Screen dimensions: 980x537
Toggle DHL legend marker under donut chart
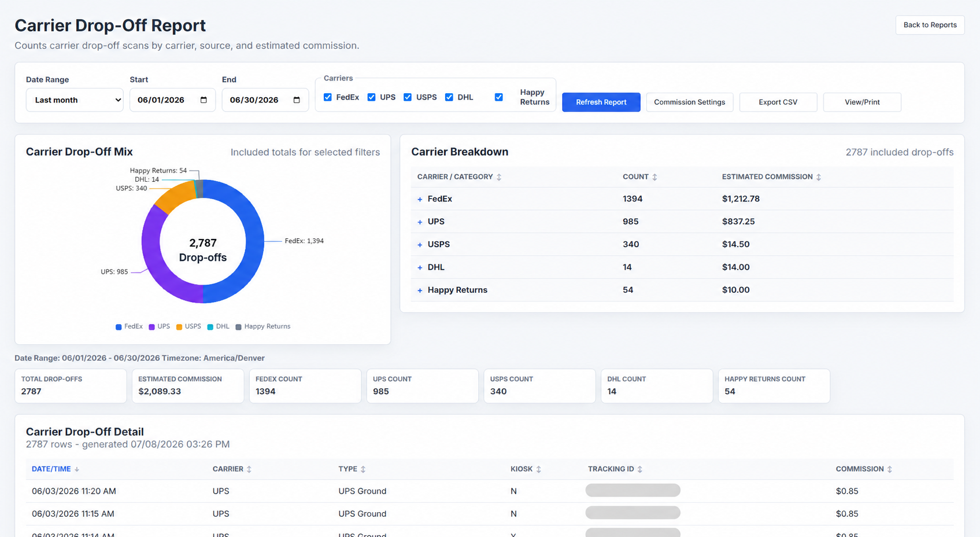(210, 327)
